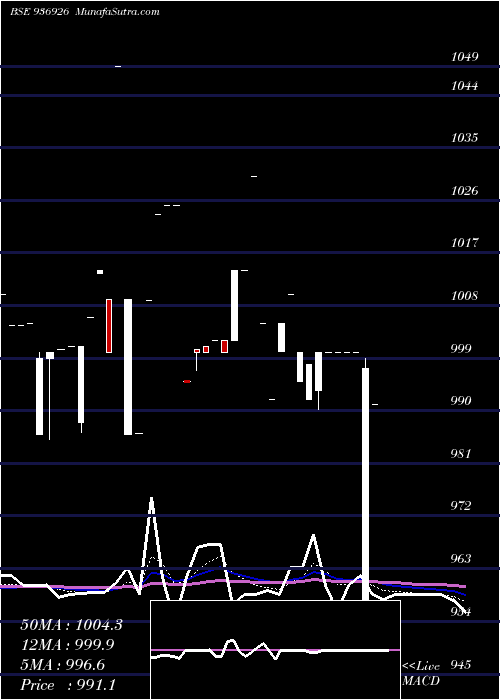Click the 990 price axis label

[x=461, y=401]
